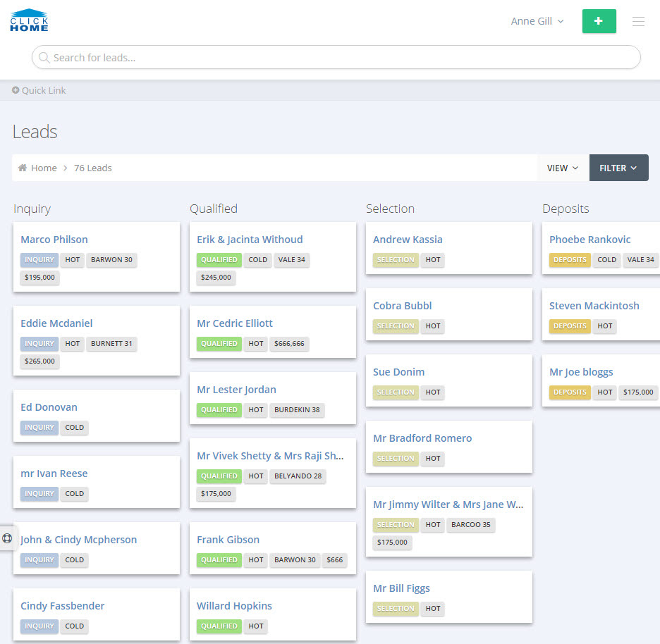660x644 pixels.
Task: Click QUALIFIED tag on Mr Cedric Elliott
Action: click(219, 344)
